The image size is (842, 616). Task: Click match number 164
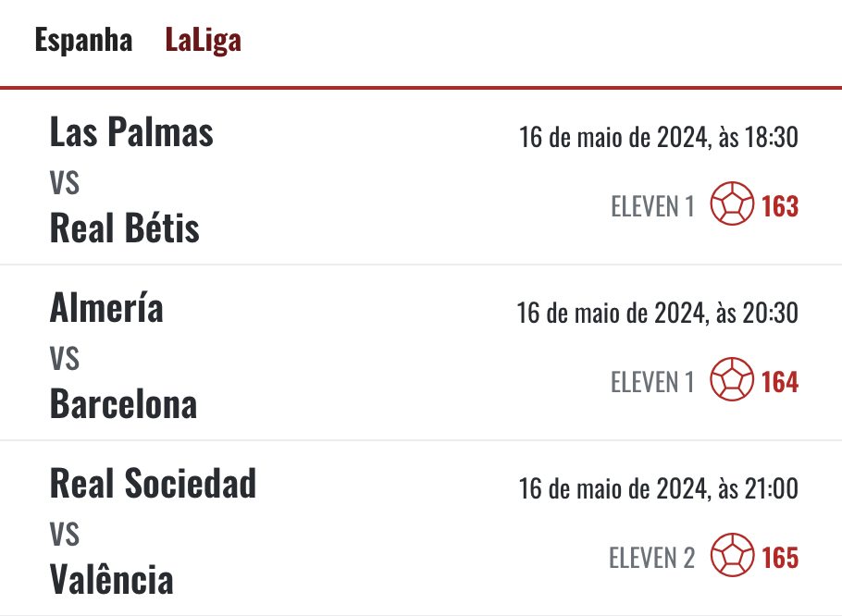(780, 382)
